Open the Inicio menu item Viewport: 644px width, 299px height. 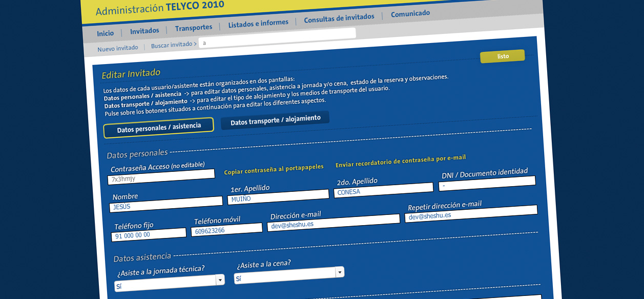coord(105,33)
